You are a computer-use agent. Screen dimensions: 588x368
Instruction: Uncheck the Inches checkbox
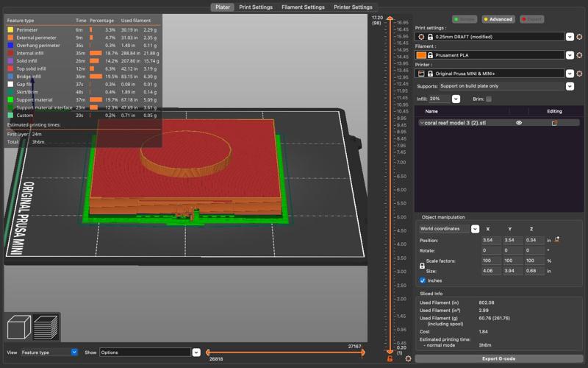[x=422, y=280]
